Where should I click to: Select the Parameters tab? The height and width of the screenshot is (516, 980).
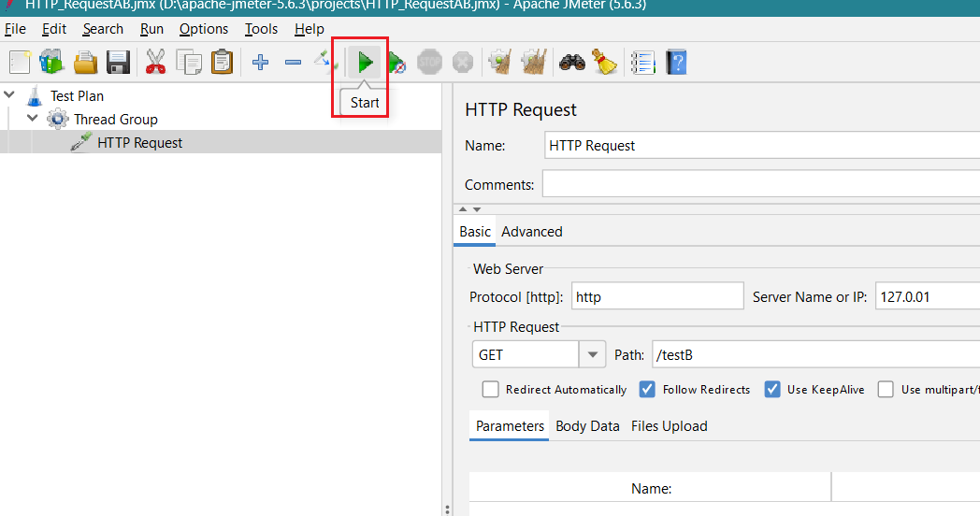tap(510, 426)
